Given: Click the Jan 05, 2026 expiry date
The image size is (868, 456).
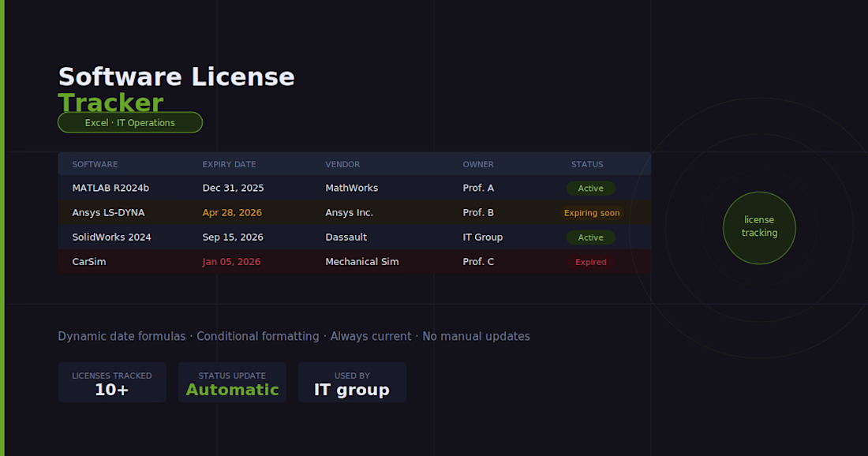Looking at the screenshot, I should pyautogui.click(x=231, y=261).
